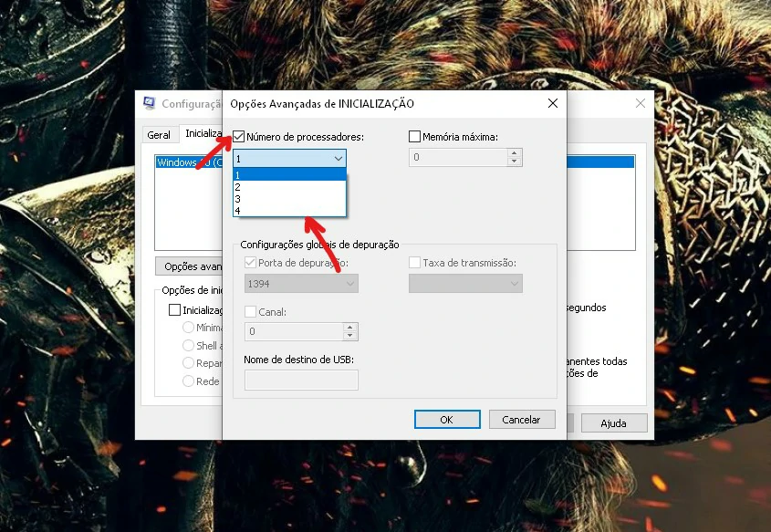This screenshot has width=771, height=532.
Task: Uncheck the Número de processadores checkbox
Action: click(x=239, y=137)
